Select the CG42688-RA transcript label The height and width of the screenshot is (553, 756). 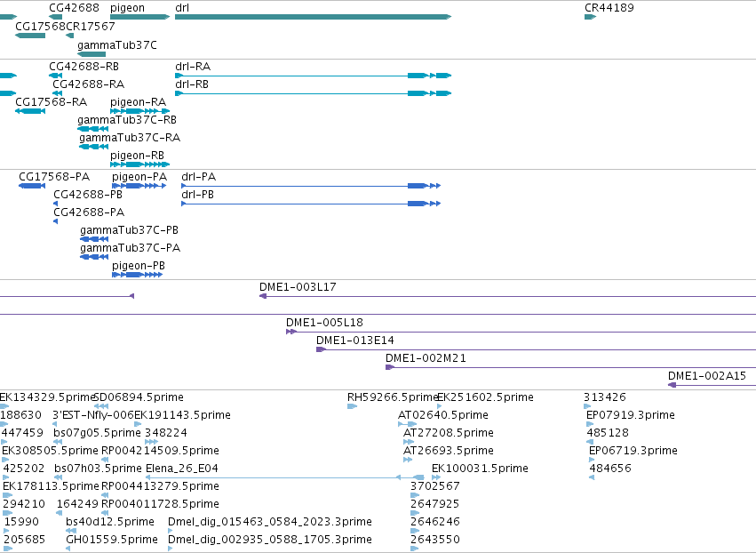[x=88, y=84]
